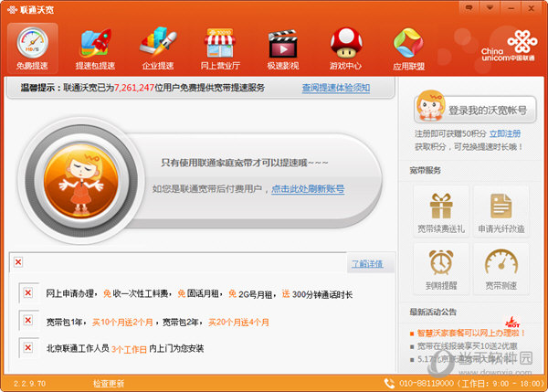The width and height of the screenshot is (548, 392).
Task: Click the 3个工作日 orange text
Action: click(129, 349)
